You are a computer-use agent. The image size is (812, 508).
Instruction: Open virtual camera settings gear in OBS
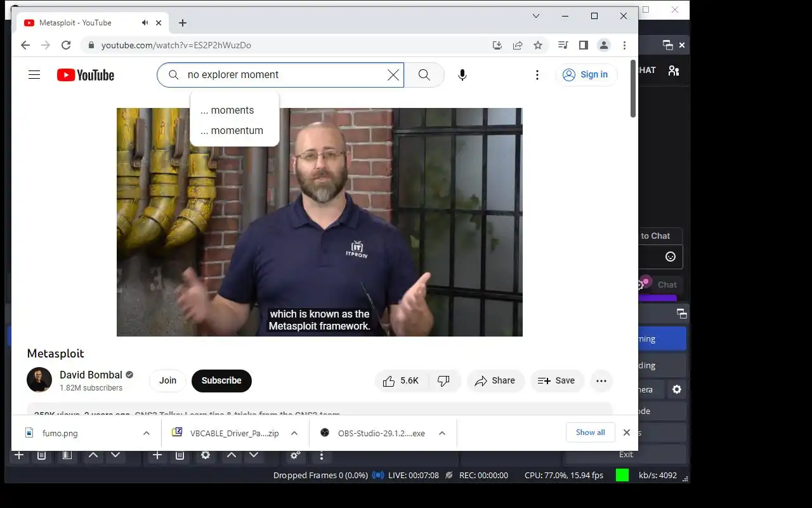coord(677,389)
